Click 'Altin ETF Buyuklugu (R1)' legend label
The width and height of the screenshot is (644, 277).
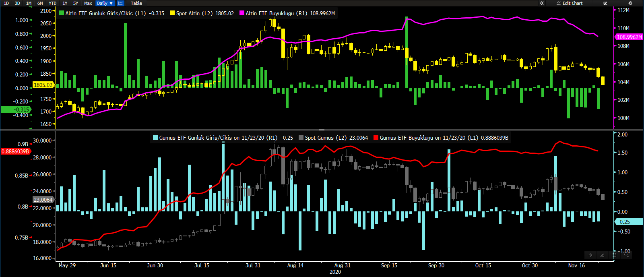[x=277, y=13]
